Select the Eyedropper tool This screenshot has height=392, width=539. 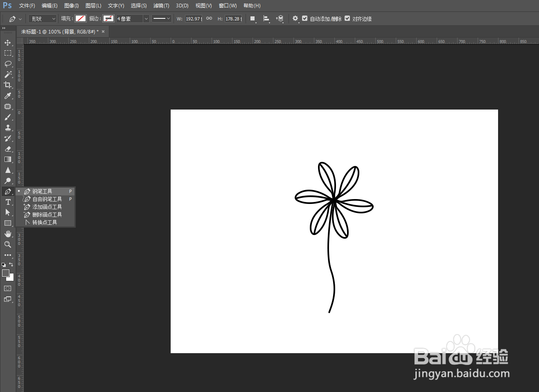[x=8, y=96]
